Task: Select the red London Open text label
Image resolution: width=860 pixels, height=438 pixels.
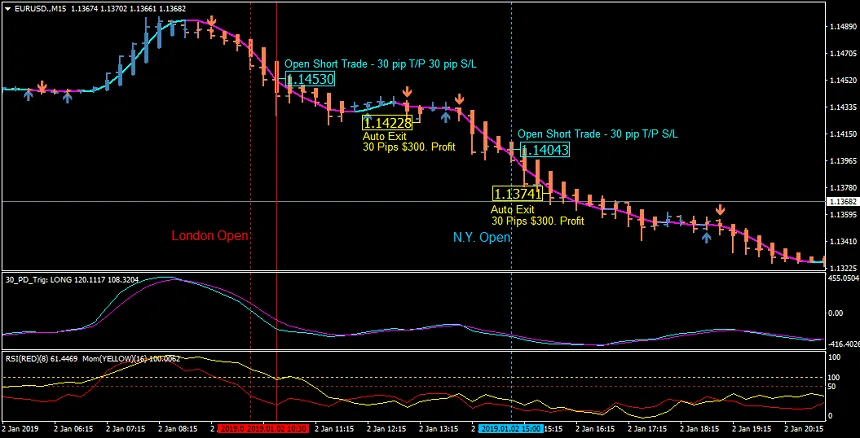Action: tap(210, 237)
